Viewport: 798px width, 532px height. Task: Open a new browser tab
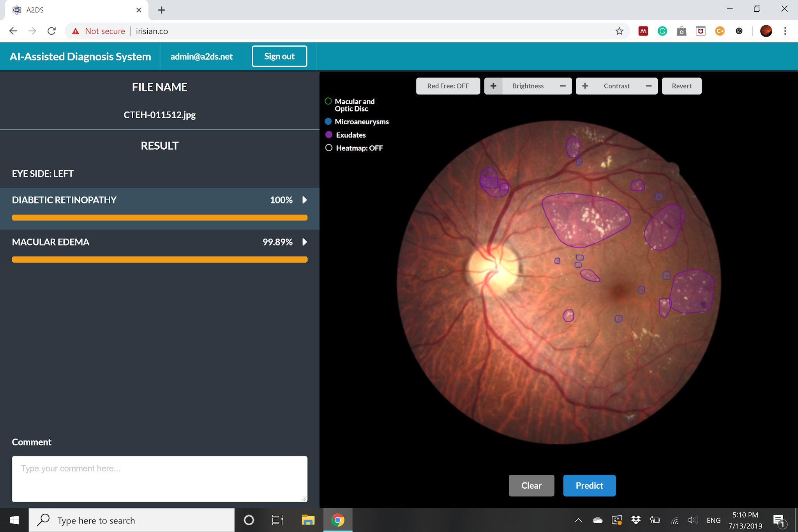(x=161, y=10)
